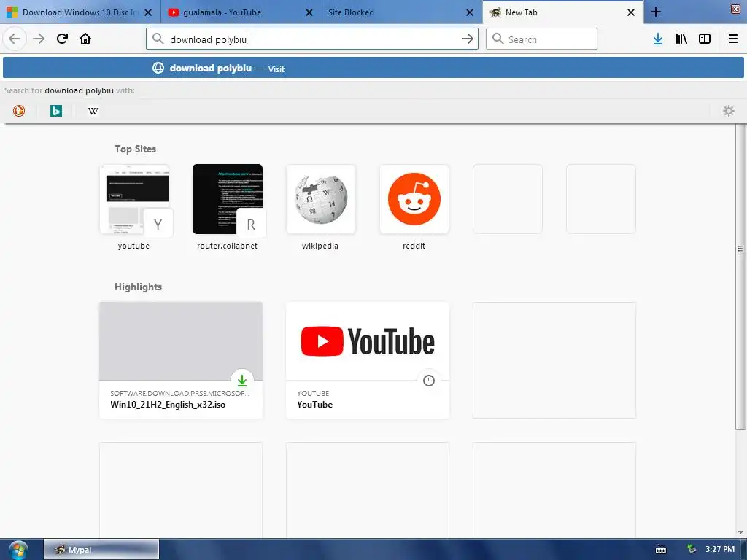Viewport: 747px width, 560px height.
Task: Click scrollbar down arrow
Action: coord(740,532)
